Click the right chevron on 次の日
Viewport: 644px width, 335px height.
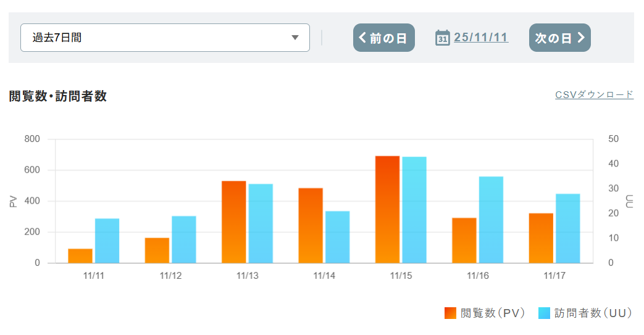click(x=580, y=38)
